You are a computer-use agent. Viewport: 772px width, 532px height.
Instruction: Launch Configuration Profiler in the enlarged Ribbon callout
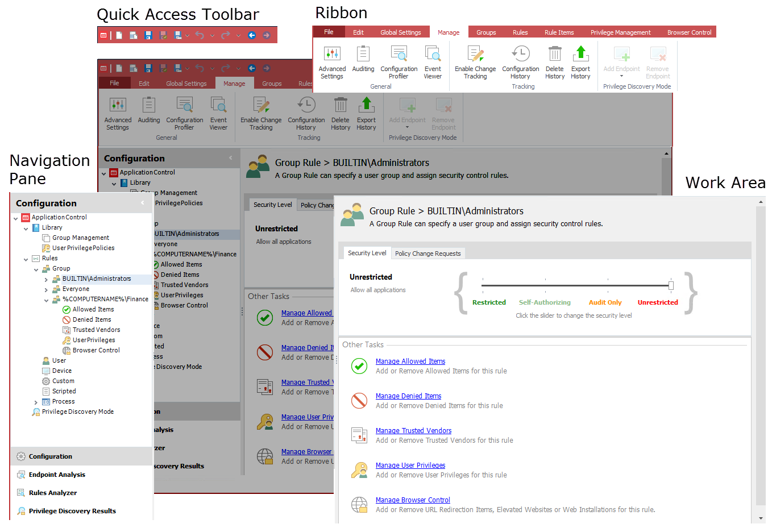(399, 63)
